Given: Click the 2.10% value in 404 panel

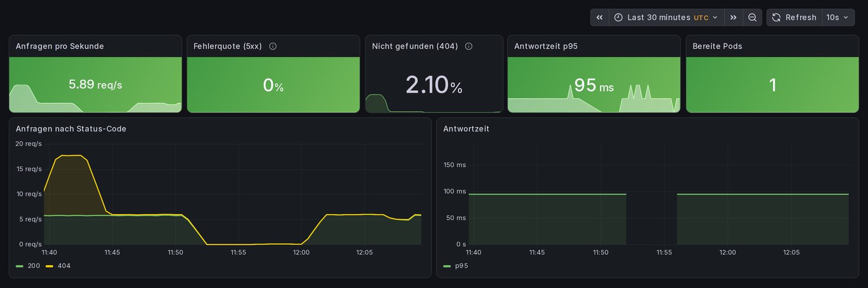Looking at the screenshot, I should [434, 85].
